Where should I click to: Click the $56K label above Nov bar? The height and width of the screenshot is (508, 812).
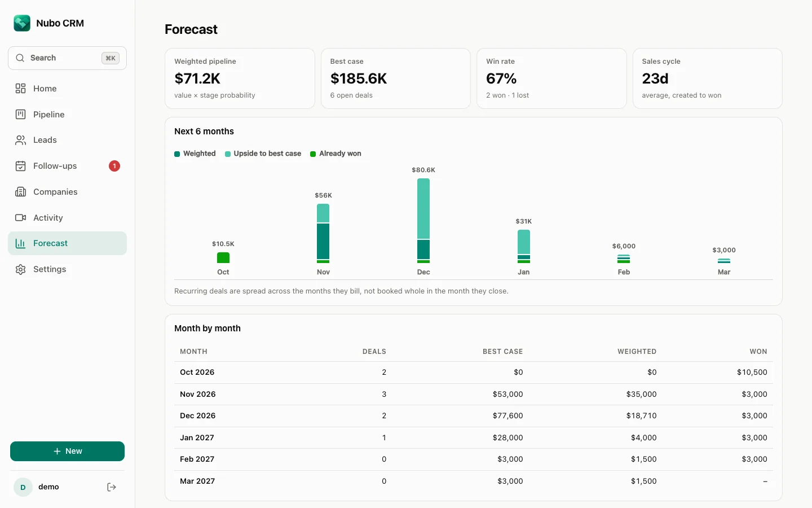tap(323, 195)
